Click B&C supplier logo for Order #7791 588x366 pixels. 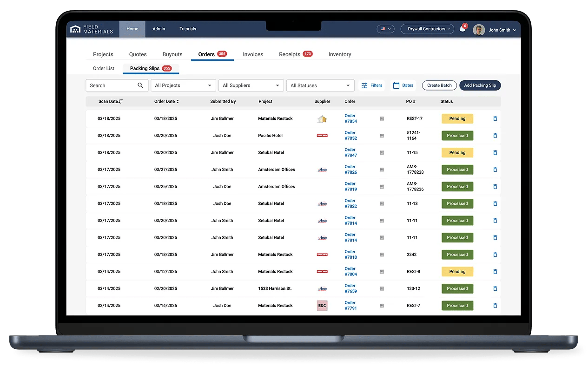tap(322, 306)
